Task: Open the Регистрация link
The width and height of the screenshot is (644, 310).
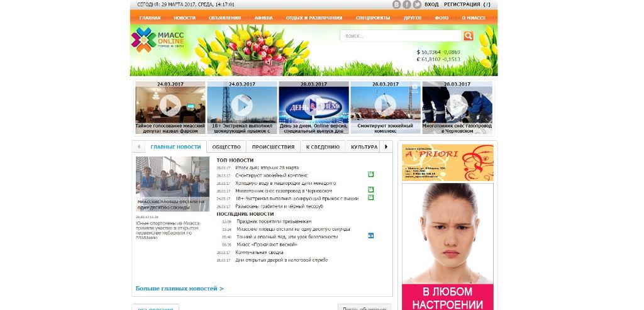Action: tap(462, 4)
